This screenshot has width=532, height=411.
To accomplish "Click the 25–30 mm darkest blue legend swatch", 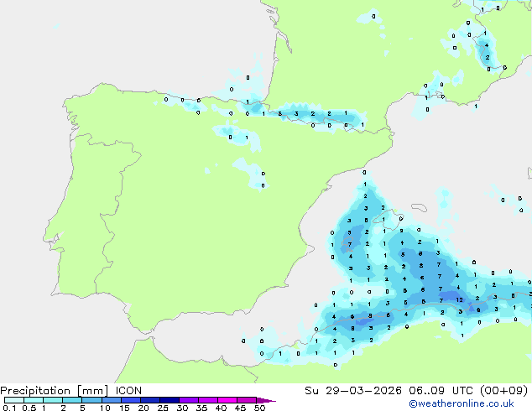I will 170,400.
